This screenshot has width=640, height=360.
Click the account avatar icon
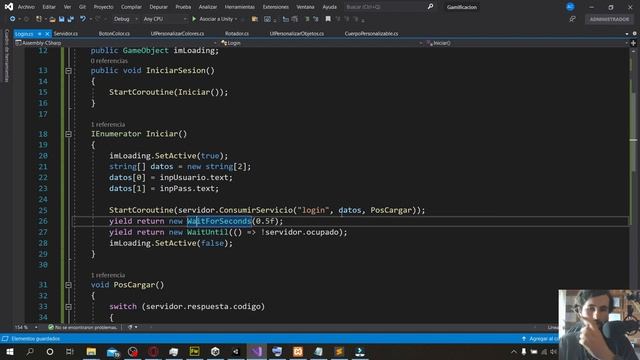pyautogui.click(x=570, y=7)
